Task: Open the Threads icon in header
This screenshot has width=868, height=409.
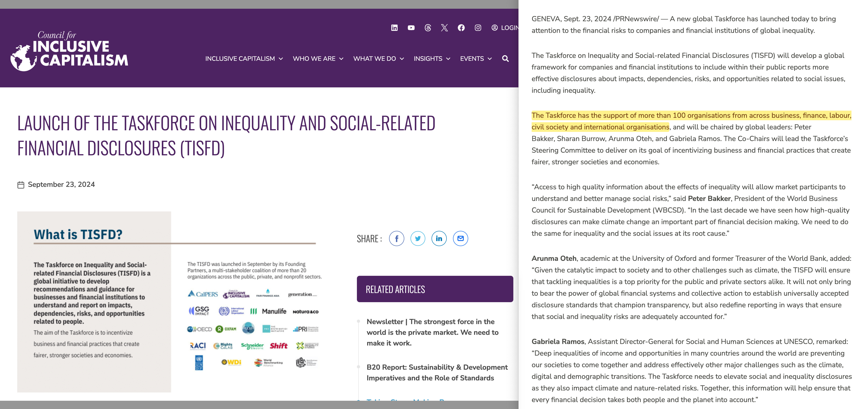Action: pos(428,28)
